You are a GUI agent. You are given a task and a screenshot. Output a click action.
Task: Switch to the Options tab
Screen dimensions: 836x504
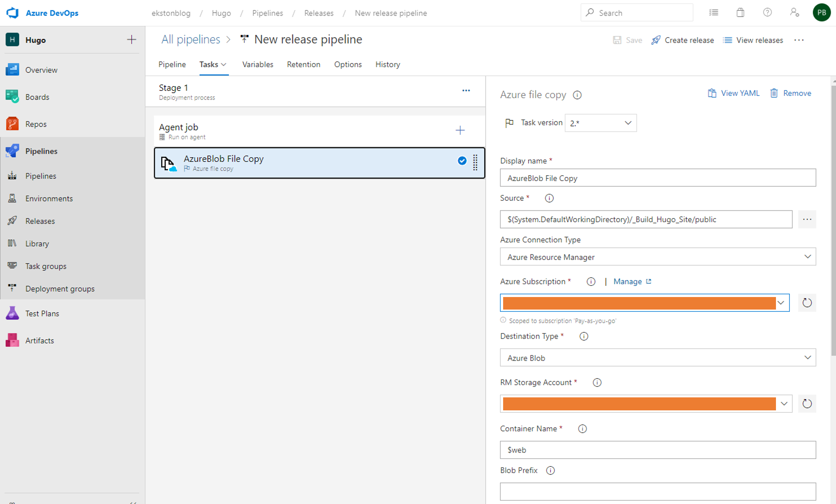[348, 65]
